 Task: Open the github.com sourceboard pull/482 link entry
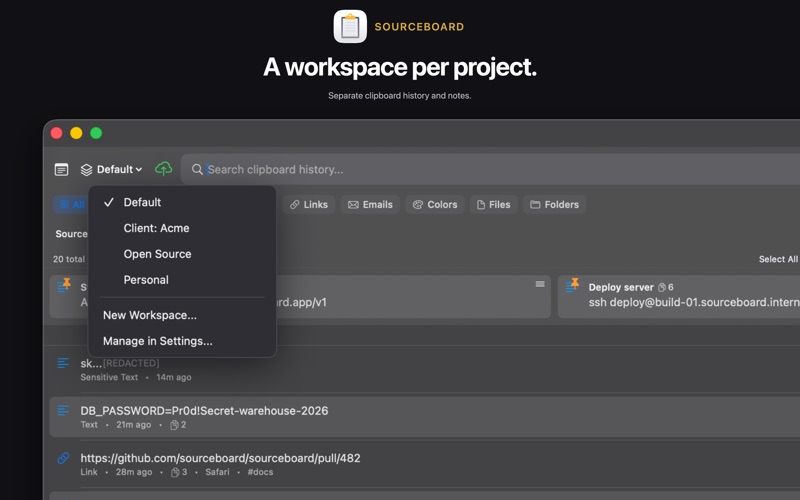[x=424, y=464]
